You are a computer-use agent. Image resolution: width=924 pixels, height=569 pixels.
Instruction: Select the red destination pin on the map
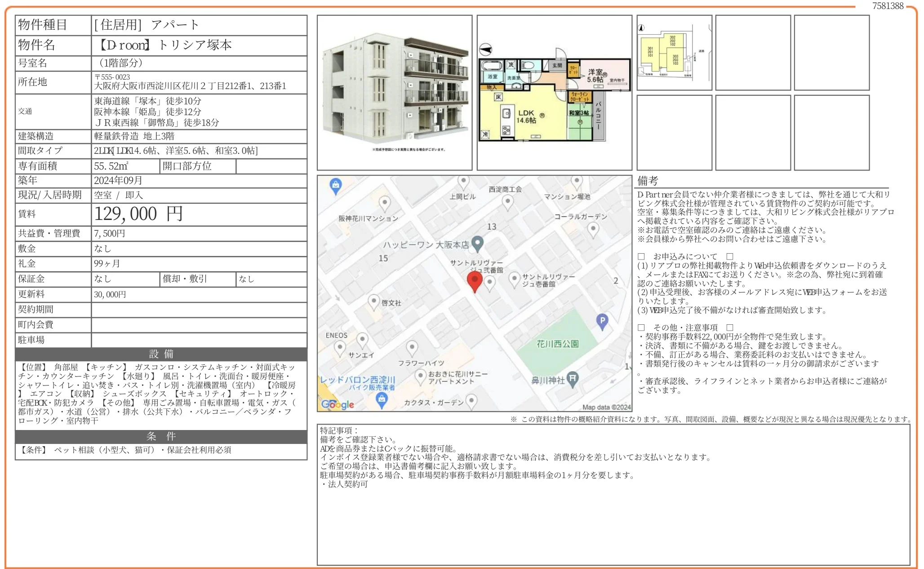point(475,279)
